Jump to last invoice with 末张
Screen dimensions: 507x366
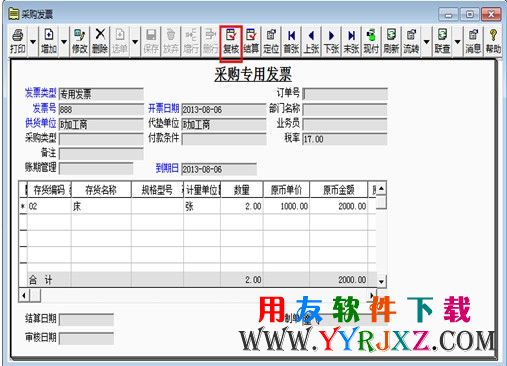[x=351, y=41]
